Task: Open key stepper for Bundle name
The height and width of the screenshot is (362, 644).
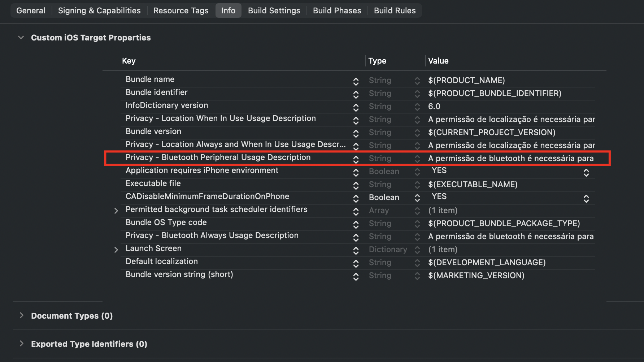Action: tap(356, 81)
